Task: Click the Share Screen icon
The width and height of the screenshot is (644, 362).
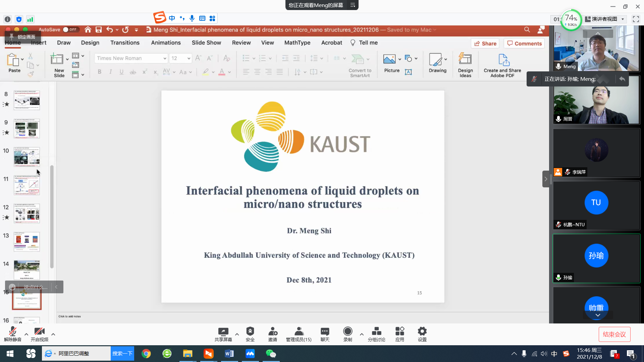Action: tap(223, 331)
